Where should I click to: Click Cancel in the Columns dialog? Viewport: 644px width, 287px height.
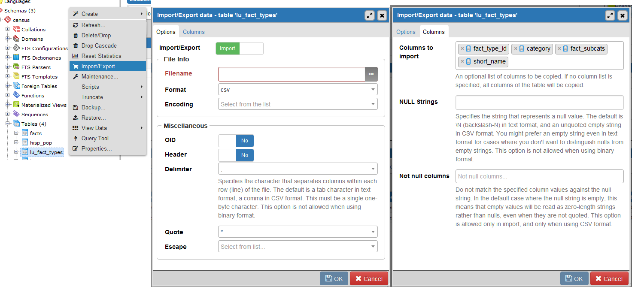click(609, 279)
